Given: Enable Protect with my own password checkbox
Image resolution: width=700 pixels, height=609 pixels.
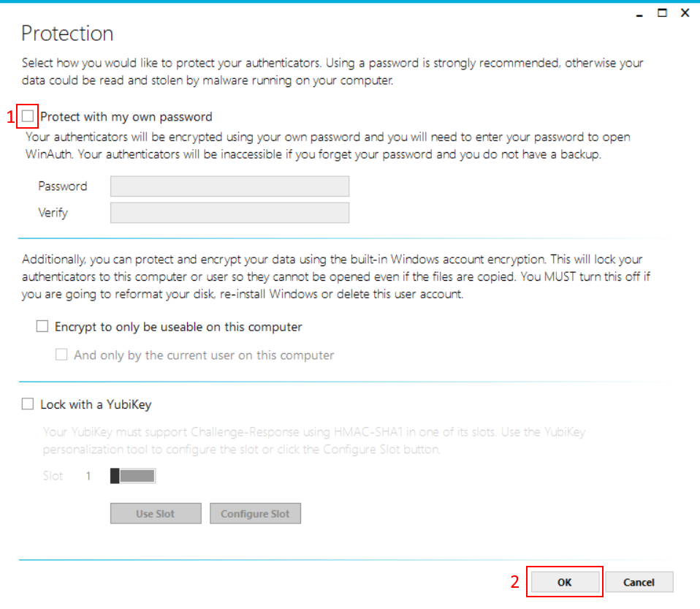Looking at the screenshot, I should (28, 116).
